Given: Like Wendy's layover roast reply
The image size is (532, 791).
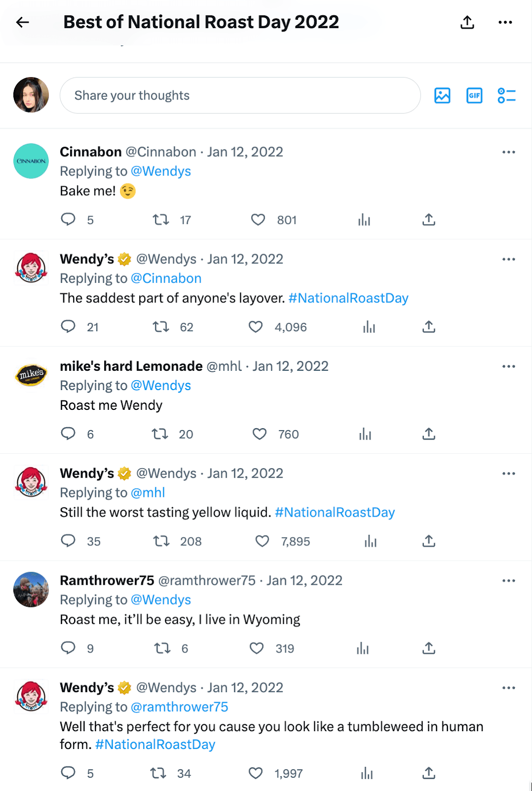Looking at the screenshot, I should pyautogui.click(x=256, y=327).
